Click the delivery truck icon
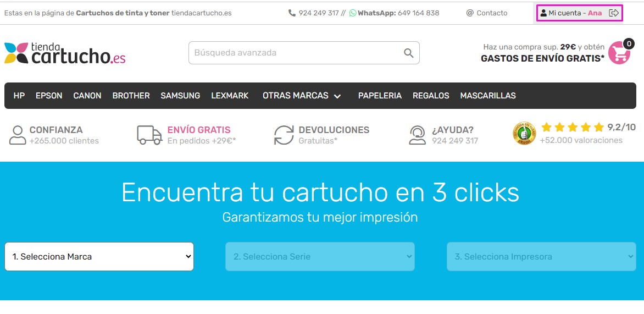 click(149, 135)
